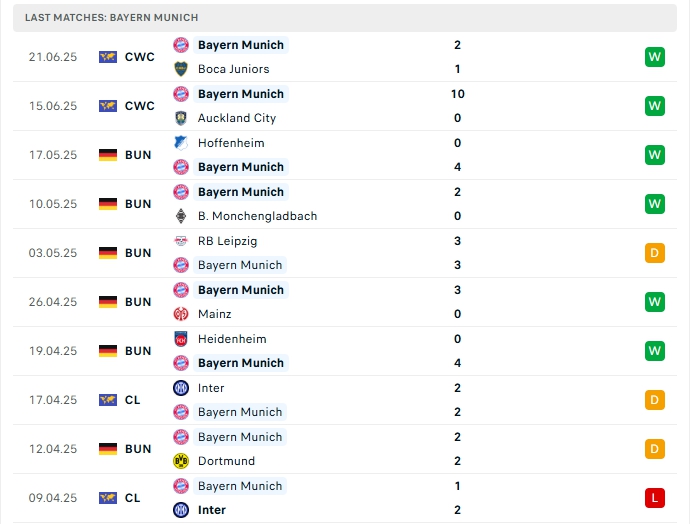Click the Last Matches: Bayern Munich header
This screenshot has height=524, width=690.
pyautogui.click(x=112, y=17)
